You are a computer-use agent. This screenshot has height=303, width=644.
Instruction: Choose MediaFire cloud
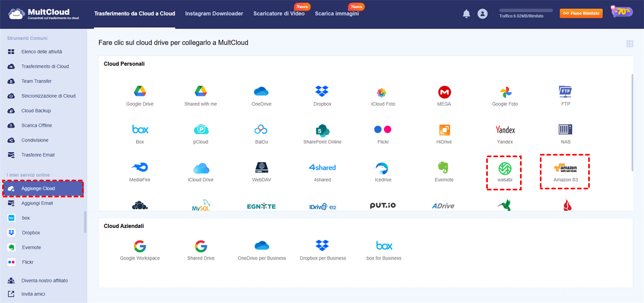click(x=140, y=172)
